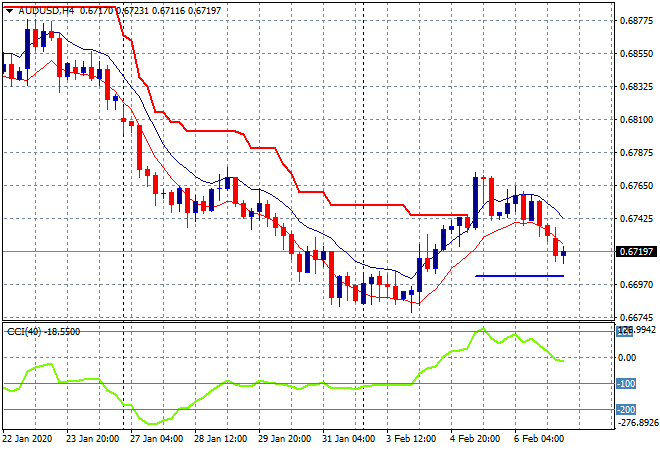Select the 6 Feb 04:00 time label
Screen dimensions: 660x450
pos(540,437)
